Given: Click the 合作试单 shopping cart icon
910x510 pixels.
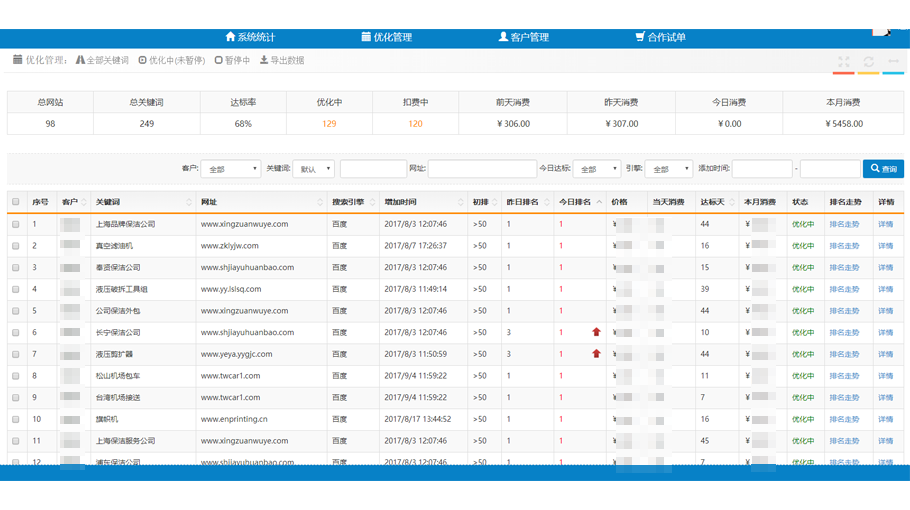Looking at the screenshot, I should tap(640, 37).
